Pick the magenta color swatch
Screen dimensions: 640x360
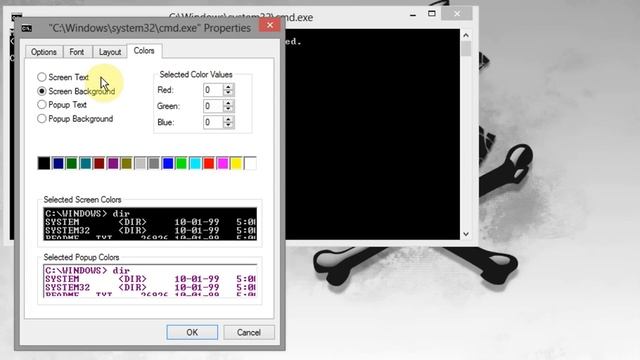[x=222, y=163]
